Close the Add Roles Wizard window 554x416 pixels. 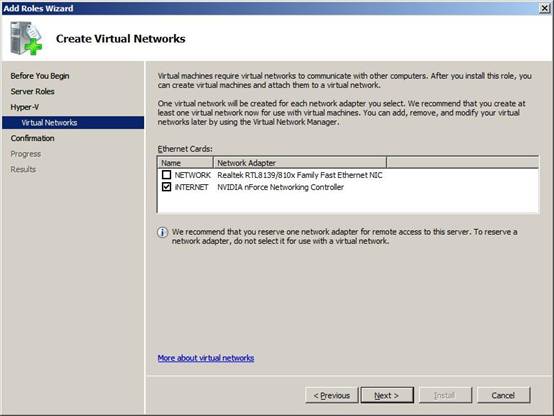pyautogui.click(x=545, y=8)
